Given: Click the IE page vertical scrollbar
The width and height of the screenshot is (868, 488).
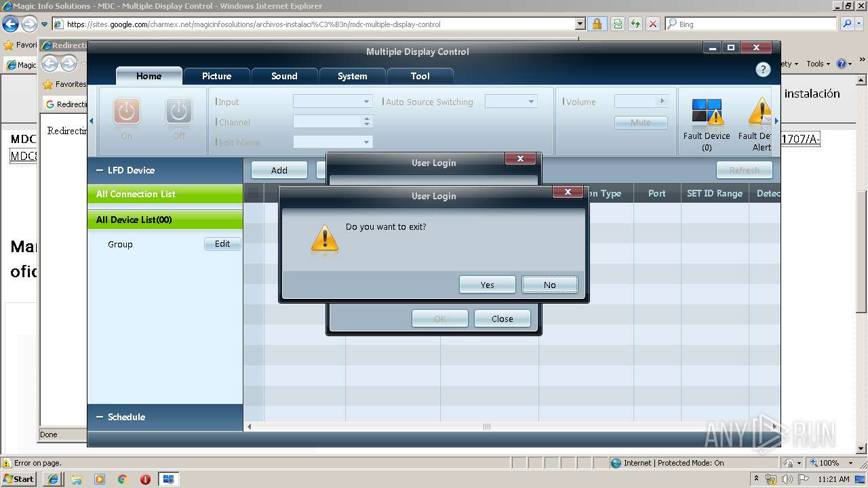Looking at the screenshot, I should click(862, 264).
